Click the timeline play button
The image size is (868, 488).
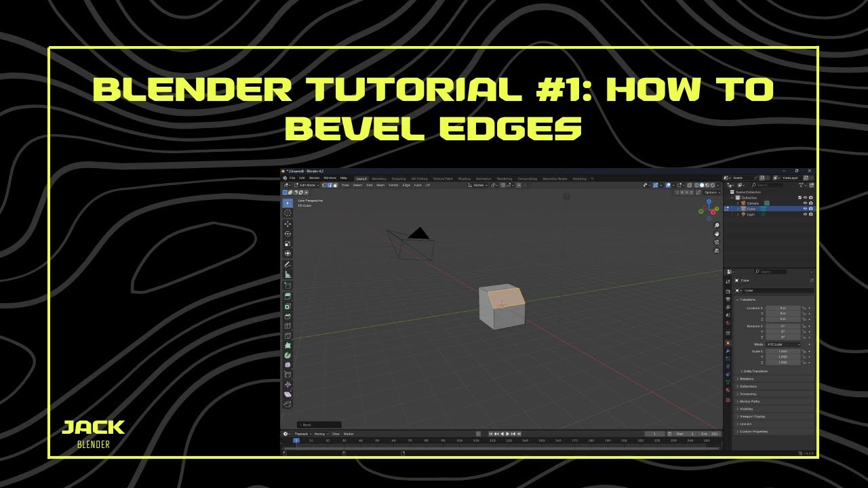[507, 434]
